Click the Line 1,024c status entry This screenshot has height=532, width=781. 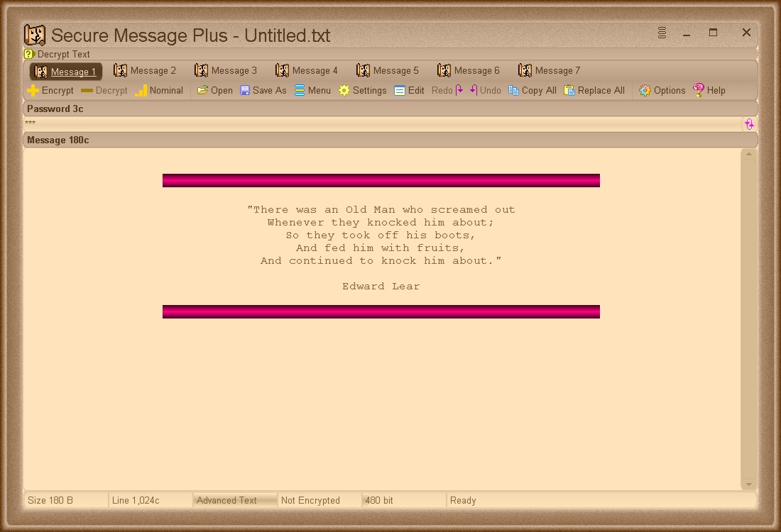click(x=150, y=500)
